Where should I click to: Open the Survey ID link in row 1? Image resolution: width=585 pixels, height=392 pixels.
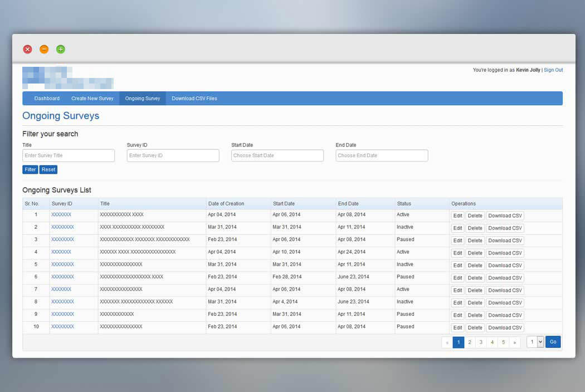coord(61,214)
